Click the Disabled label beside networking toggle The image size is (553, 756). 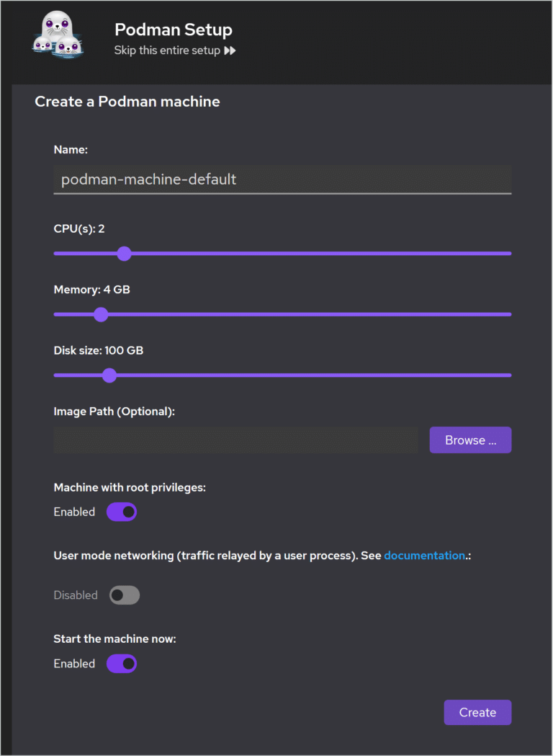75,595
